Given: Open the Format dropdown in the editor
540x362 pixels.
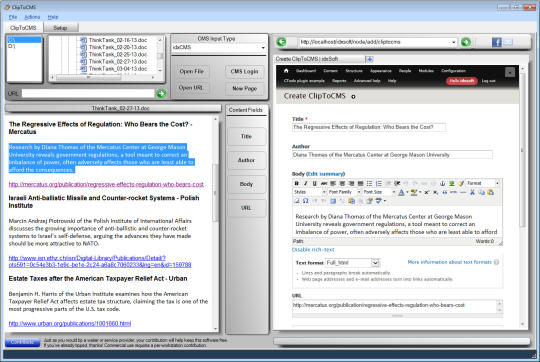Looking at the screenshot, I should (x=497, y=183).
